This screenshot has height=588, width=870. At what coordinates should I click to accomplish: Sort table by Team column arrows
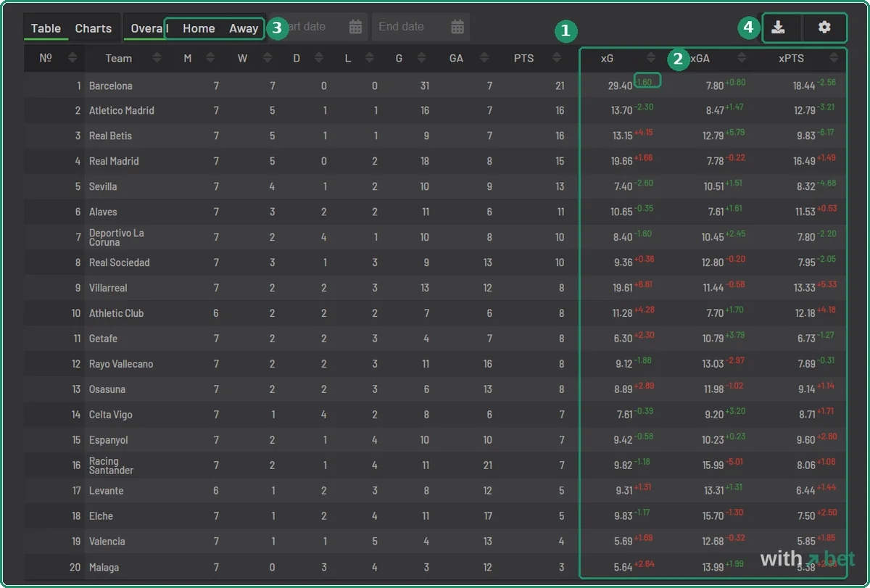coord(157,58)
